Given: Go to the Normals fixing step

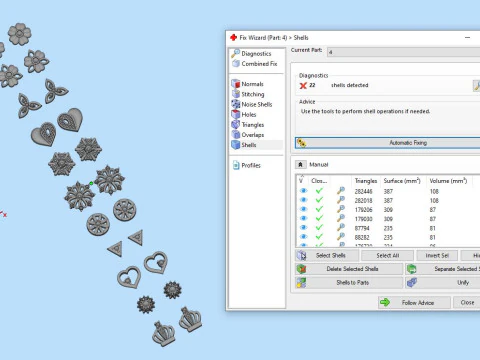Looking at the screenshot, I should click(248, 84).
